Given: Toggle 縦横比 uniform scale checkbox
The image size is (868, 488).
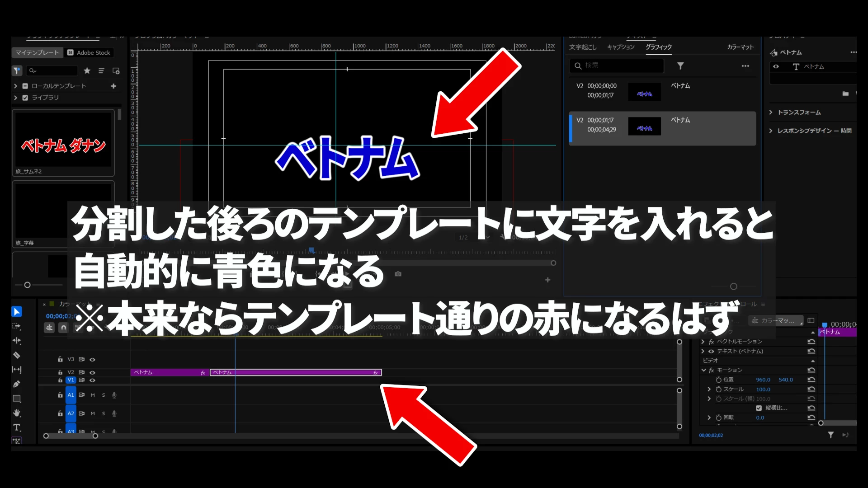Looking at the screenshot, I should pyautogui.click(x=759, y=408).
